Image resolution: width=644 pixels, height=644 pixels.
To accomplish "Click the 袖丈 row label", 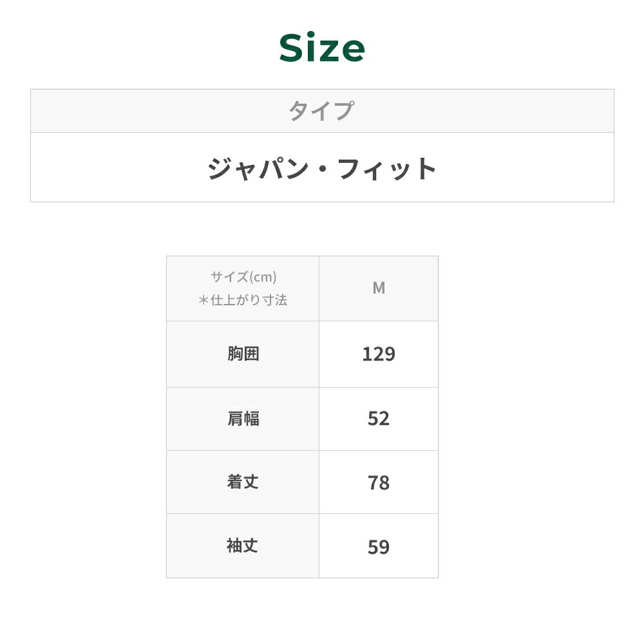I will (243, 546).
